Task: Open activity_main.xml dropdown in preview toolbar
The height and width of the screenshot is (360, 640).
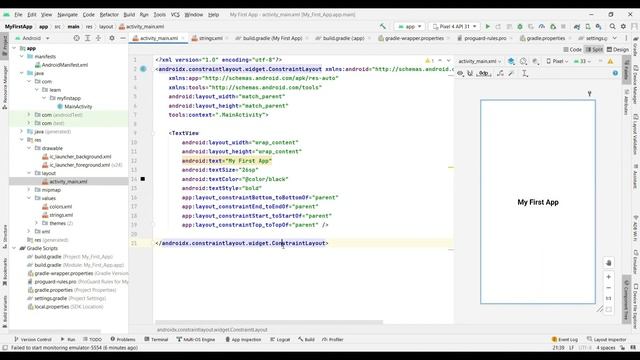Action: tap(479, 61)
